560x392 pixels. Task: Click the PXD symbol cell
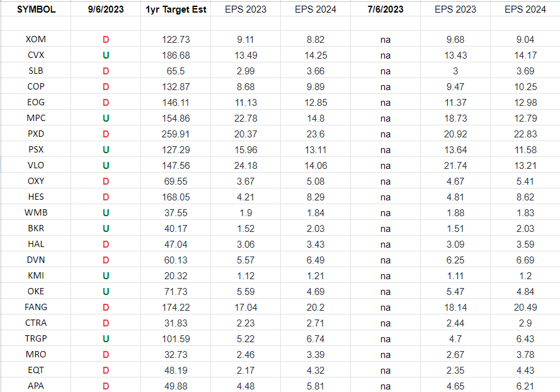point(36,134)
